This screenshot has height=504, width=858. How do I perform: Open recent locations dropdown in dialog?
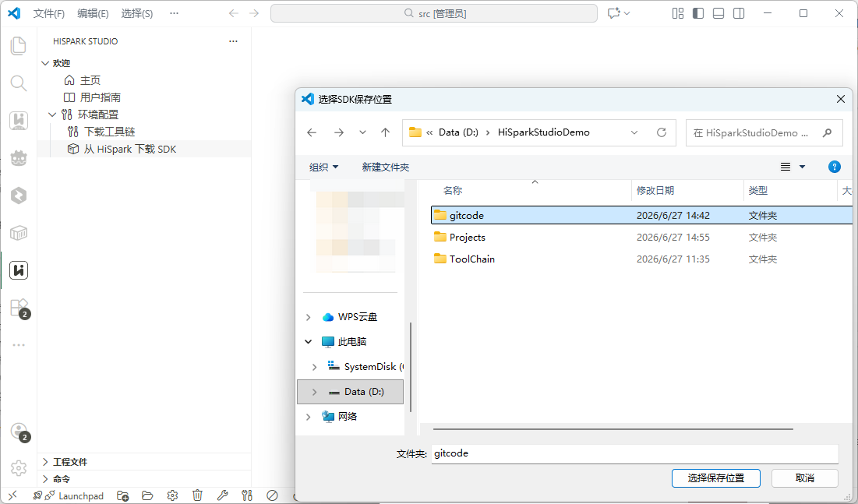[362, 132]
